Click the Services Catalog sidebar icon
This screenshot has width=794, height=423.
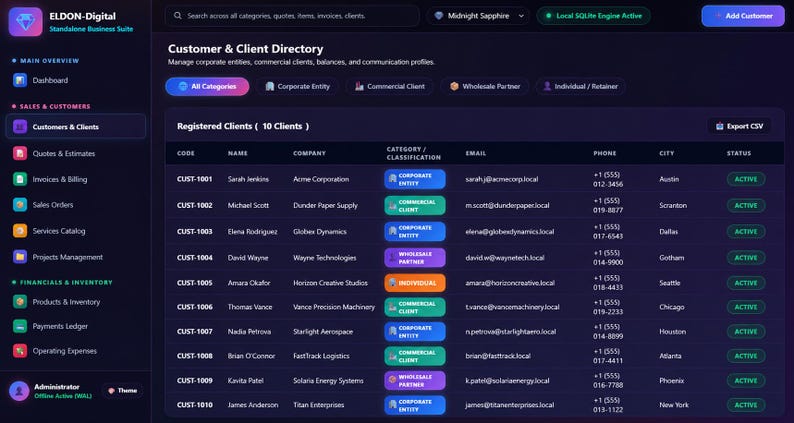20,231
